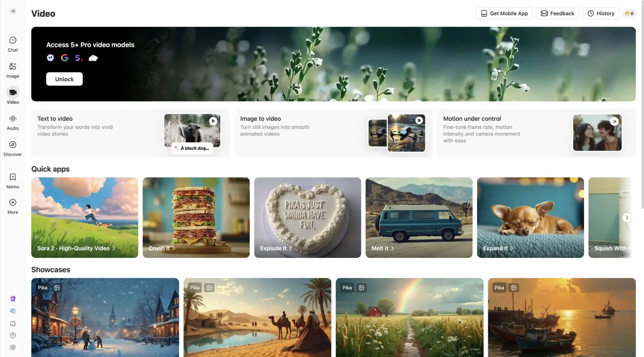Open help via the question mark icon
The image size is (644, 357).
(x=13, y=335)
